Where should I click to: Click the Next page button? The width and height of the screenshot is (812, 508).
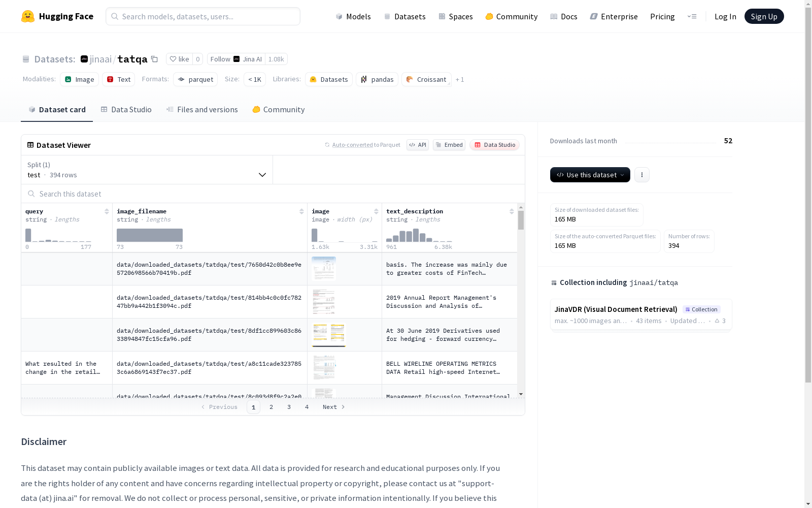[334, 407]
